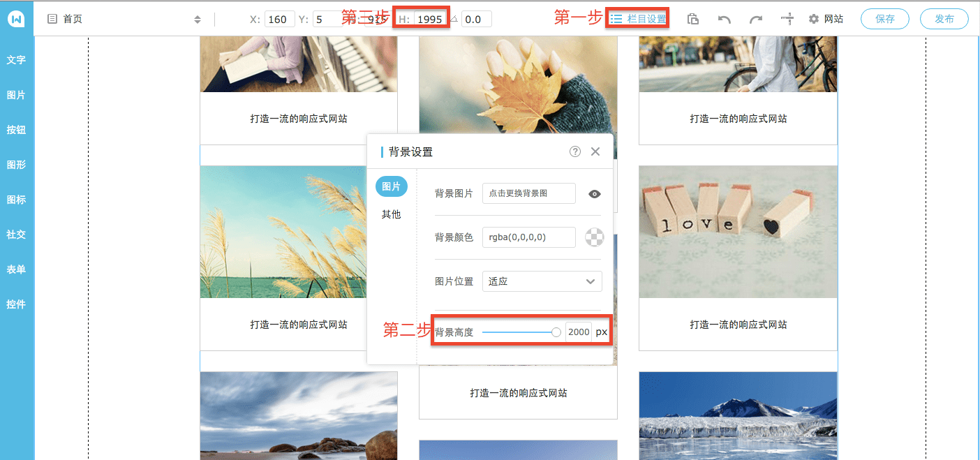Click caption under the love blocks photo
The width and height of the screenshot is (980, 460).
[x=738, y=325]
